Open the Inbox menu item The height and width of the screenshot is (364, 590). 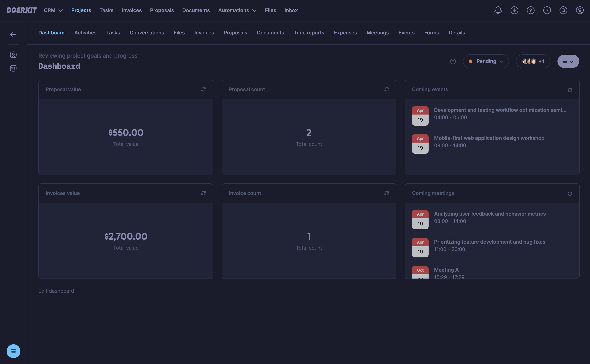pyautogui.click(x=291, y=10)
